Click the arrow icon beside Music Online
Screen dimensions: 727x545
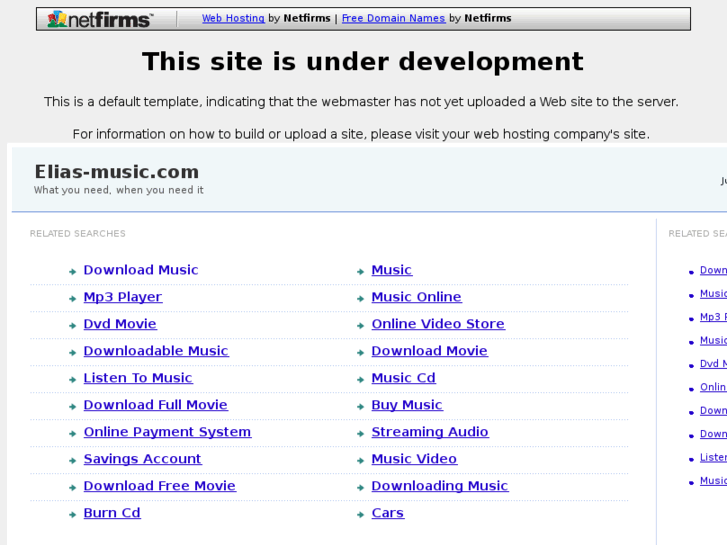click(x=361, y=299)
